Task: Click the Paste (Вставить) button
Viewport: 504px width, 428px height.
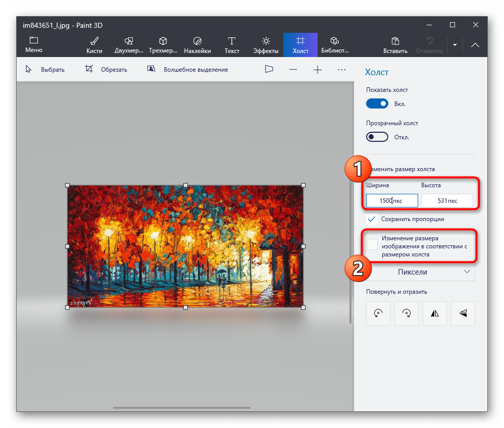Action: click(395, 44)
